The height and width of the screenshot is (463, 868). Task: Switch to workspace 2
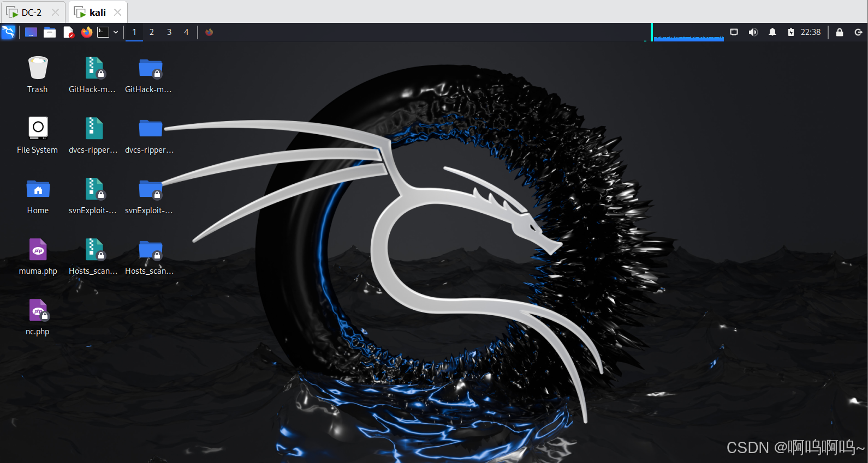pyautogui.click(x=152, y=32)
